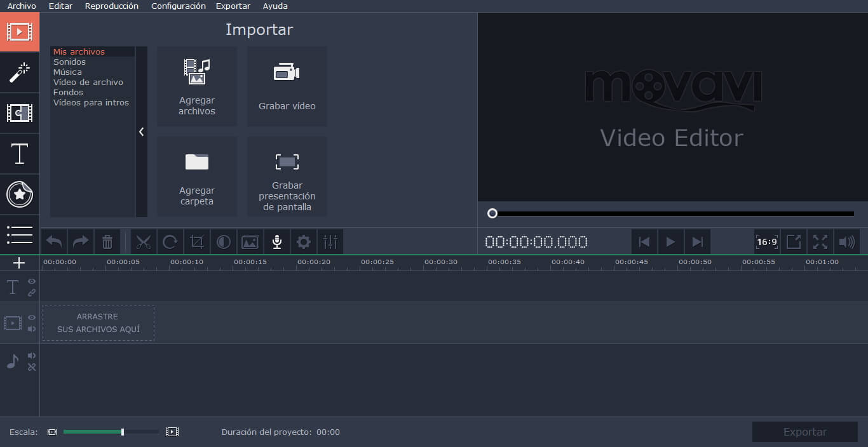Image resolution: width=868 pixels, height=447 pixels.
Task: Delete selected clip with trash icon
Action: (x=107, y=242)
